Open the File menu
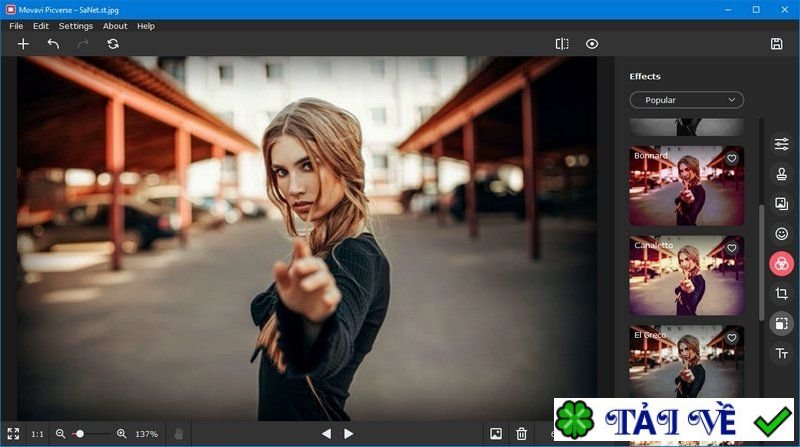800x447 pixels. coord(16,26)
